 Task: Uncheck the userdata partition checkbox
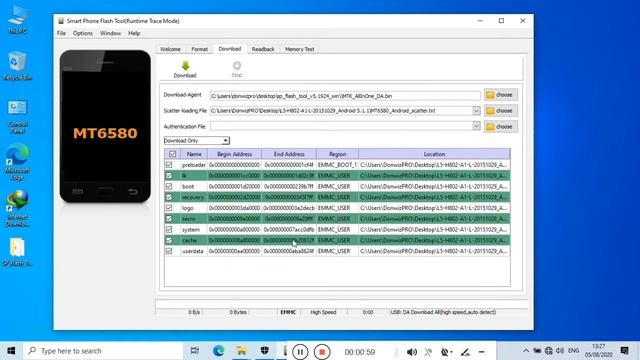pos(169,251)
